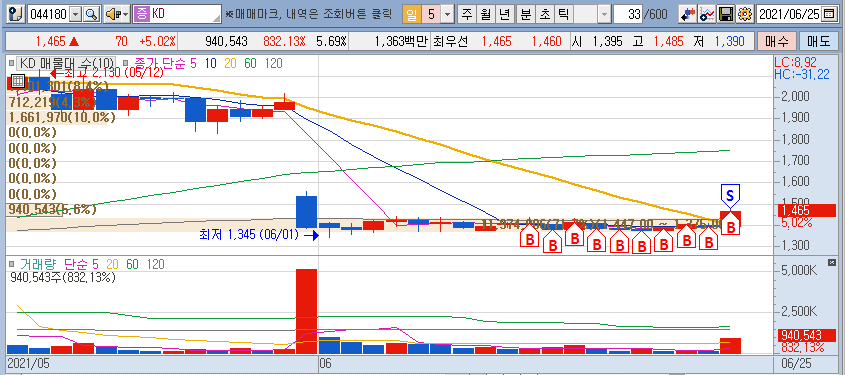Viewport: 845px width, 375px height.
Task: Click the date field 2021/06/25
Action: [789, 15]
